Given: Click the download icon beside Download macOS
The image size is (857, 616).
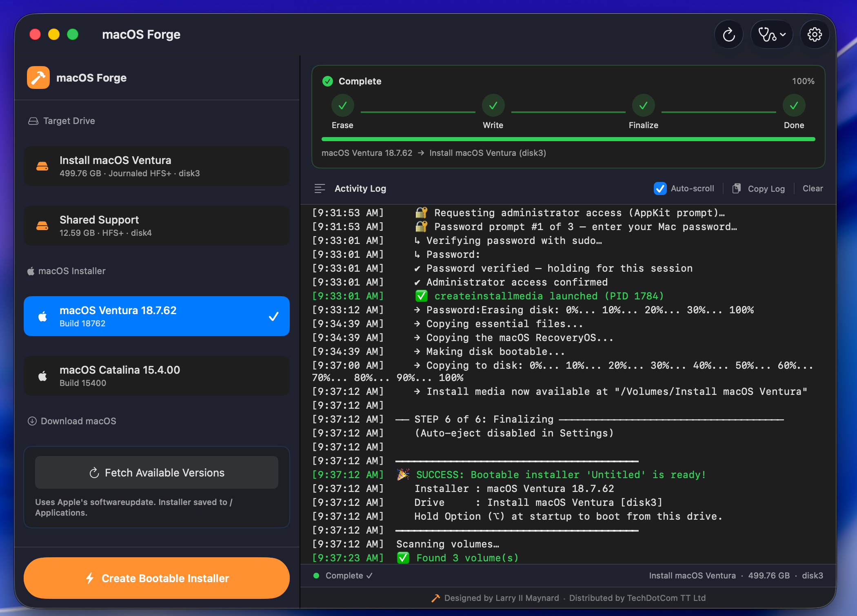Looking at the screenshot, I should (x=32, y=421).
